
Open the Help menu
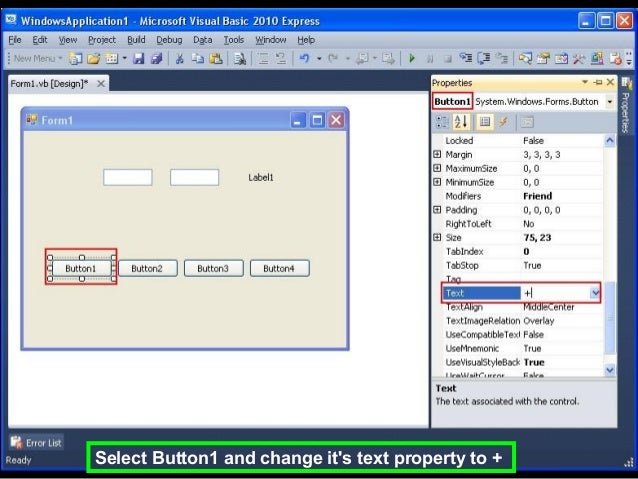click(x=306, y=40)
